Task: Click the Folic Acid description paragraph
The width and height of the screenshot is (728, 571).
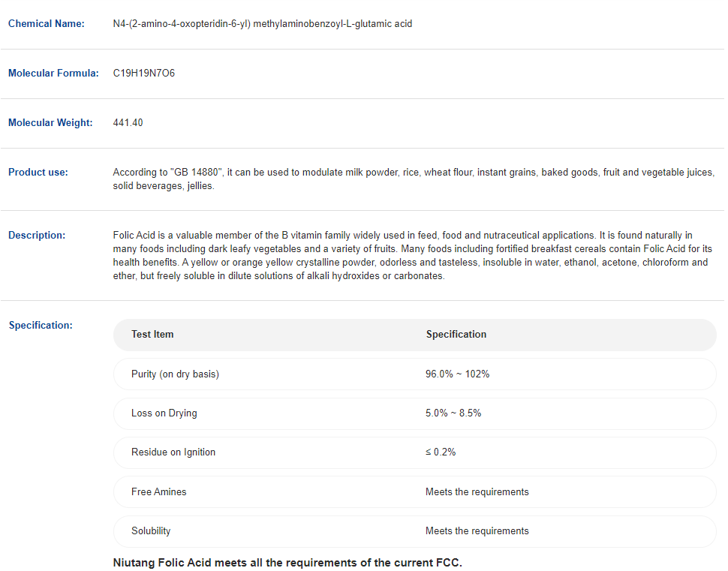Action: (411, 255)
